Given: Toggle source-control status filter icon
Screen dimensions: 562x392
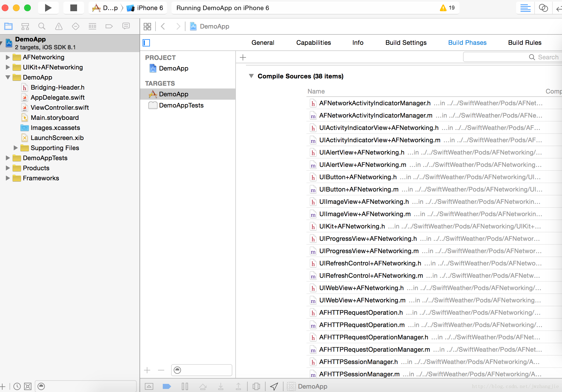Looking at the screenshot, I should pos(28,386).
